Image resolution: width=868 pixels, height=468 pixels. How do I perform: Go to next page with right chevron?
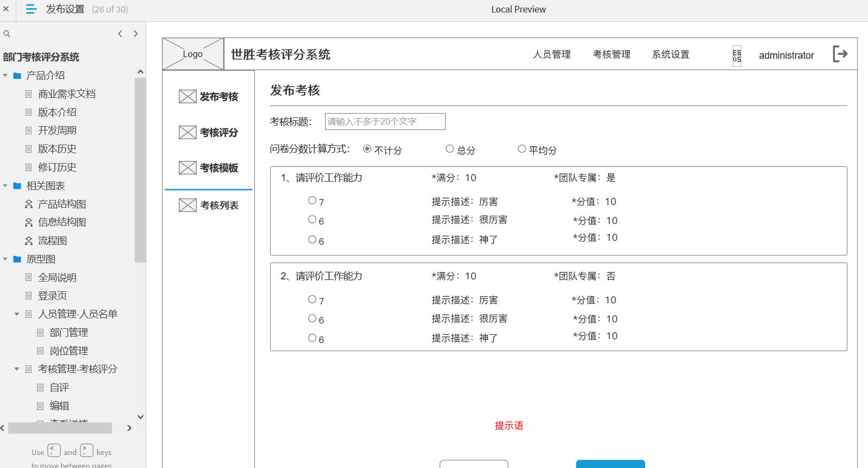[136, 34]
